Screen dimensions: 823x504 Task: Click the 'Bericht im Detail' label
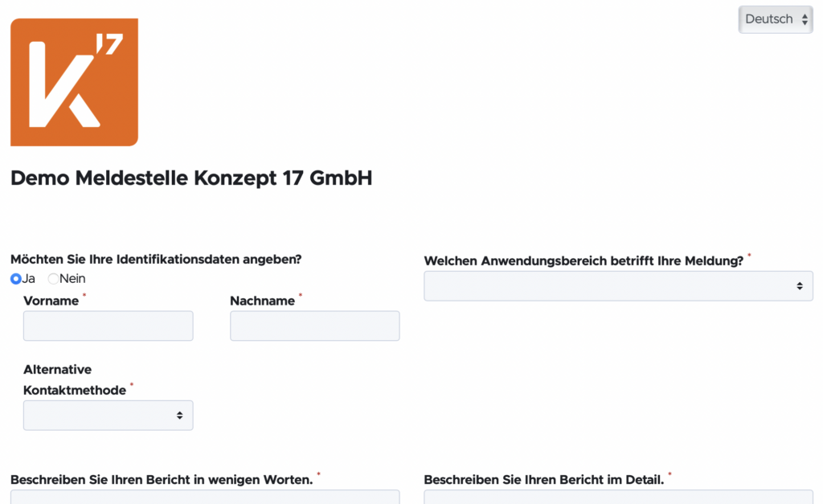[543, 480]
